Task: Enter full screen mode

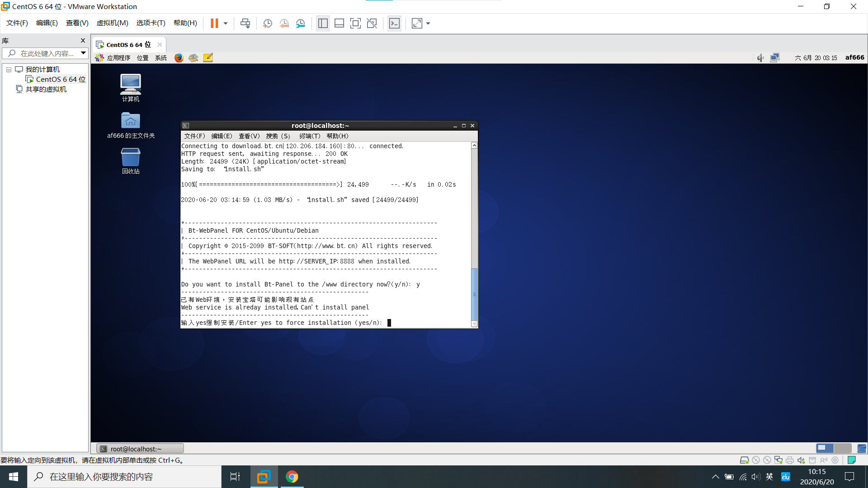Action: coord(355,23)
